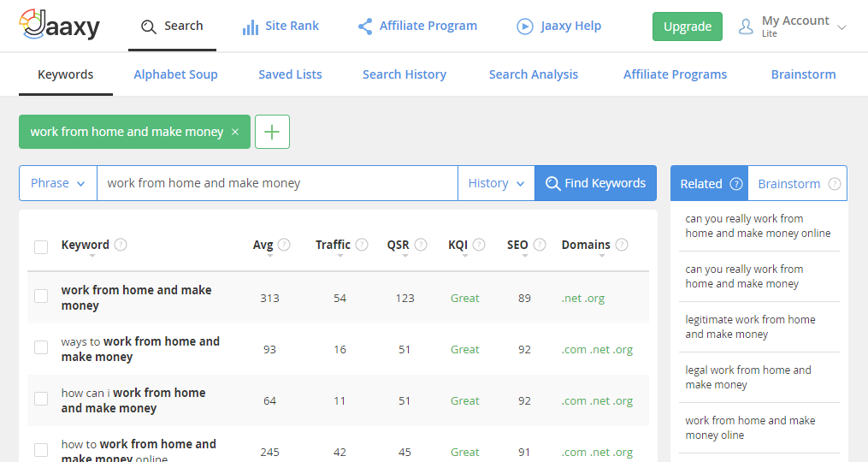Open the Brainstorm tab in top navigation
Image resolution: width=868 pixels, height=462 pixels.
[x=803, y=74]
